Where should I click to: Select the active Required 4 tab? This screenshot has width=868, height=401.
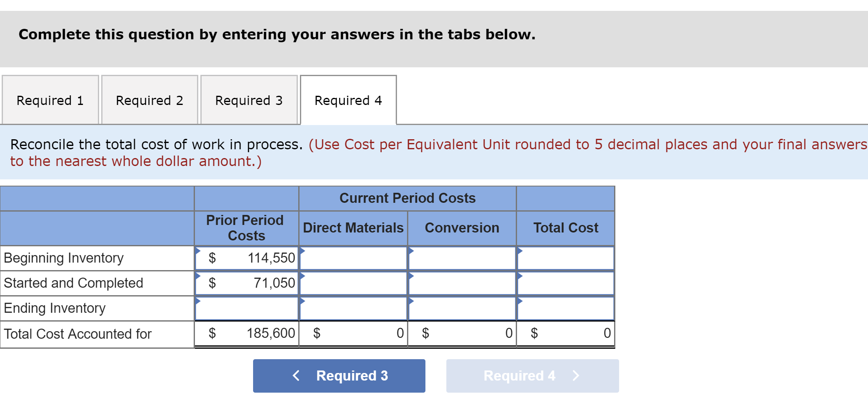348,100
